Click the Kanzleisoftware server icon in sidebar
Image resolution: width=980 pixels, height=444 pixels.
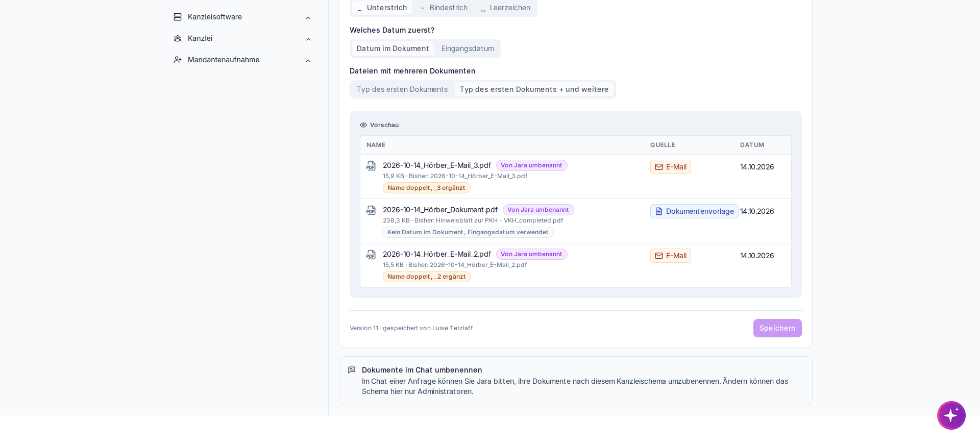(178, 17)
